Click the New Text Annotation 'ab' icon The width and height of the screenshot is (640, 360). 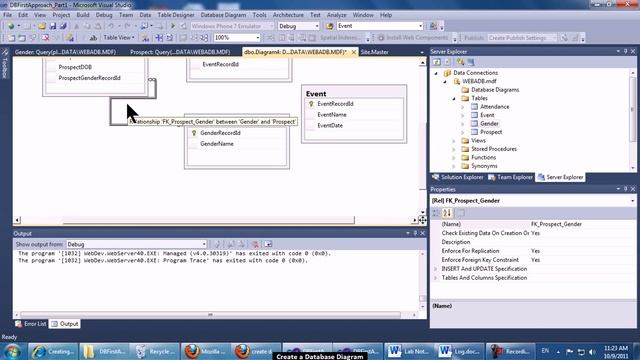pyautogui.click(x=93, y=38)
